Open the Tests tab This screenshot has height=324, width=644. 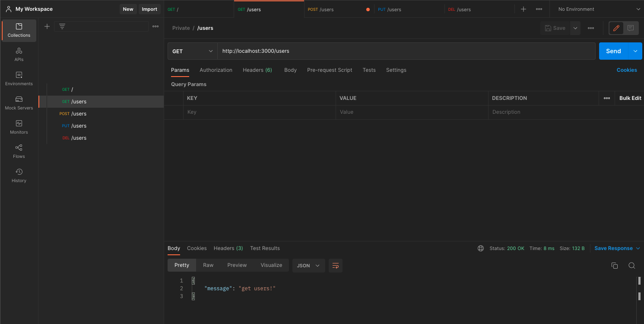[369, 70]
